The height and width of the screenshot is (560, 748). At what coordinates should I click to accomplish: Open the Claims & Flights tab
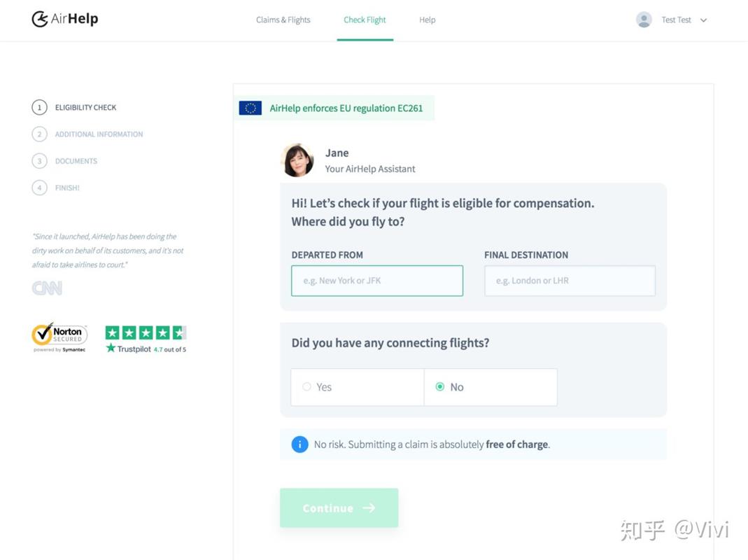point(283,20)
